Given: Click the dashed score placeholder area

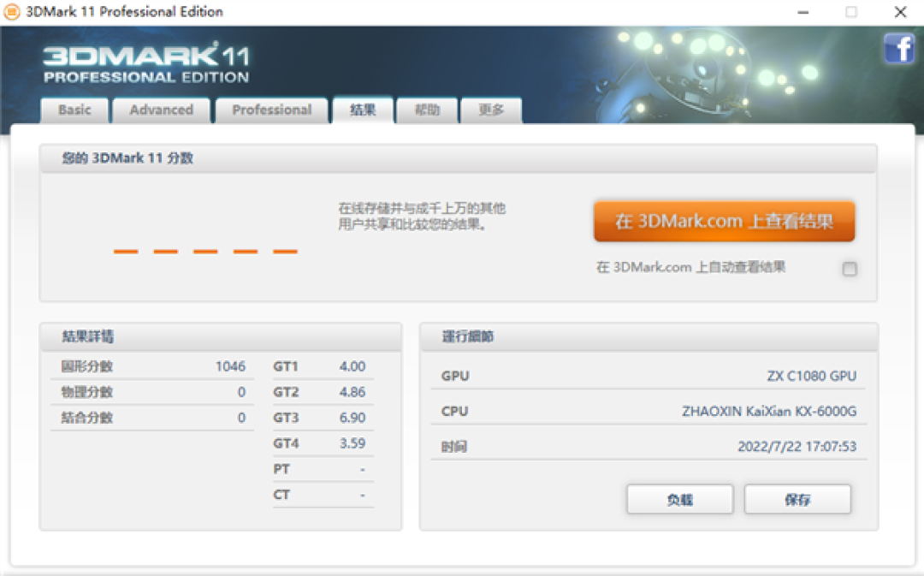Looking at the screenshot, I should tap(205, 250).
